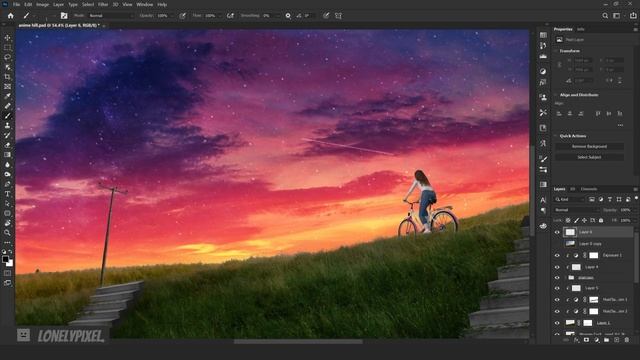
Task: Click the search icon at top right
Action: pos(605,16)
